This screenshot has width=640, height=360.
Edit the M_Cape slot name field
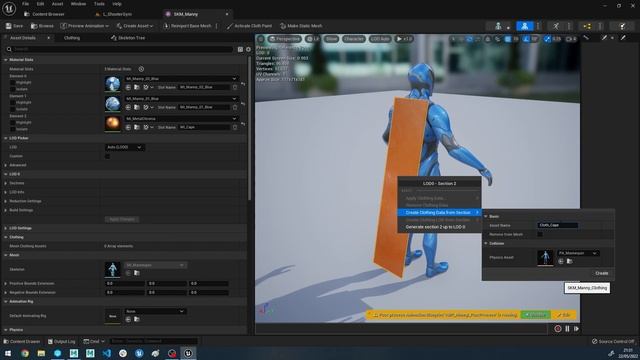(x=204, y=127)
